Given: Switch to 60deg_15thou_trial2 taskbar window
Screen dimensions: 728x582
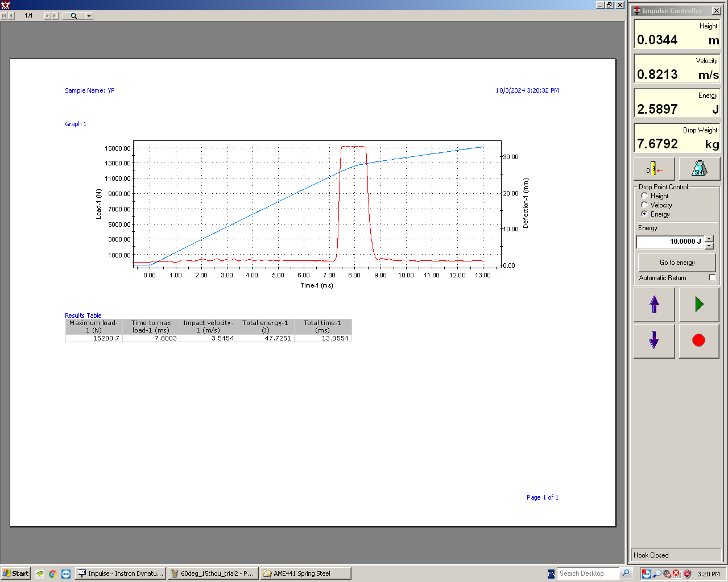Looking at the screenshot, I should (213, 573).
